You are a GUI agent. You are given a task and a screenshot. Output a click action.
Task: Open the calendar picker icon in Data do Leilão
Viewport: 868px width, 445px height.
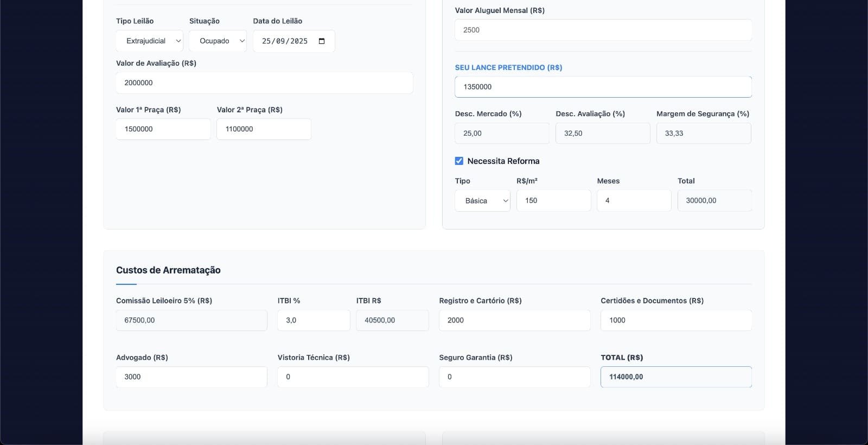click(322, 41)
